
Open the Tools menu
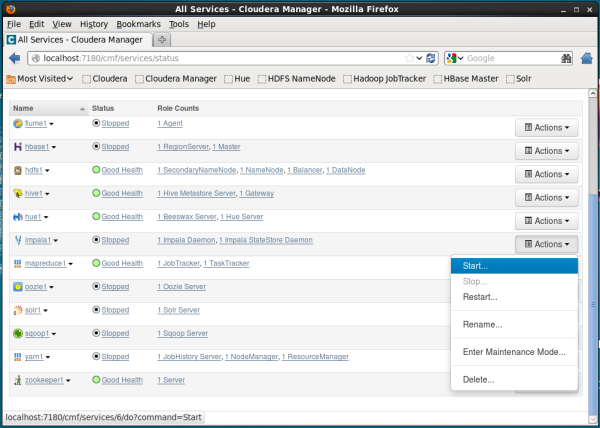(179, 24)
